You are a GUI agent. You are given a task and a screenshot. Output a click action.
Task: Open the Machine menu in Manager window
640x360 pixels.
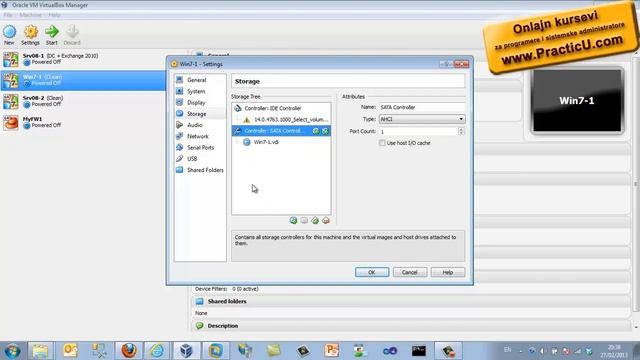click(30, 15)
